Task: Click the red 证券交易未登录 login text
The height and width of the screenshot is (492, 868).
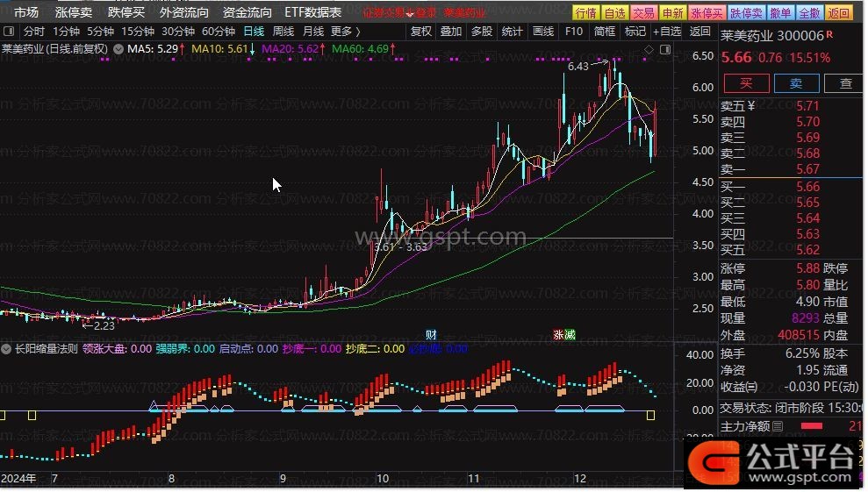Action: (x=399, y=13)
